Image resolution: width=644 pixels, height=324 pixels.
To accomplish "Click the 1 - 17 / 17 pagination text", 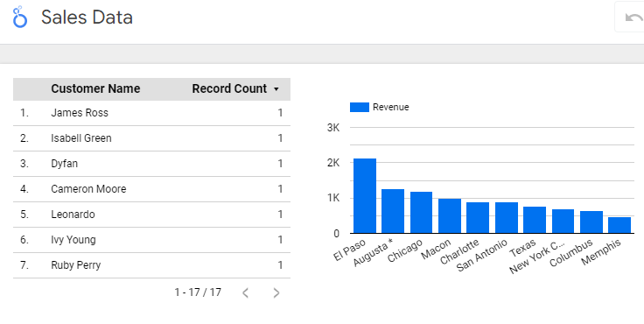I will (198, 292).
